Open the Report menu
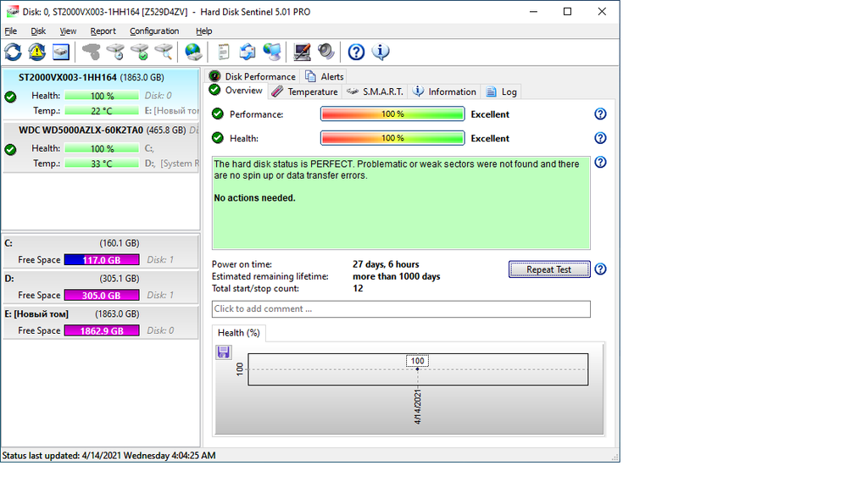868x488 pixels. click(x=103, y=31)
